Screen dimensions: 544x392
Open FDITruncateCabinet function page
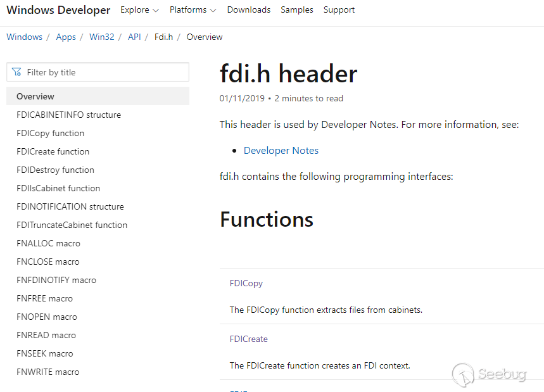tap(72, 225)
